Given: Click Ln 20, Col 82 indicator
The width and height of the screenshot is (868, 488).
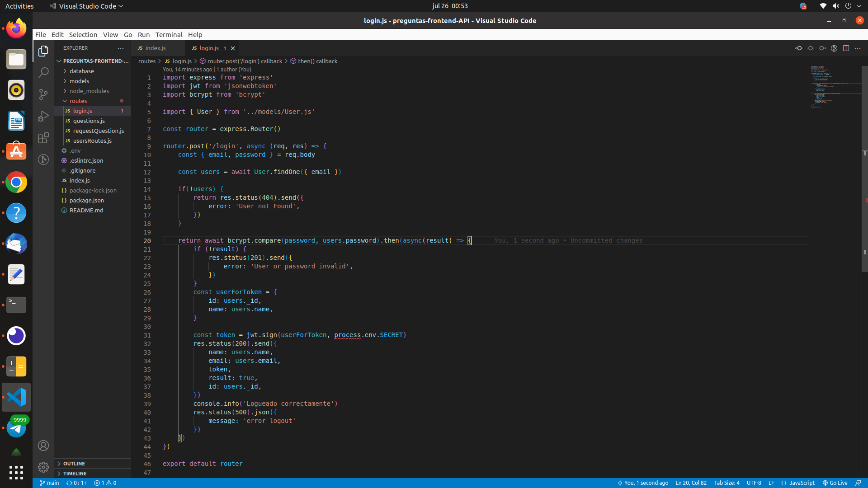Looking at the screenshot, I should pos(691,483).
